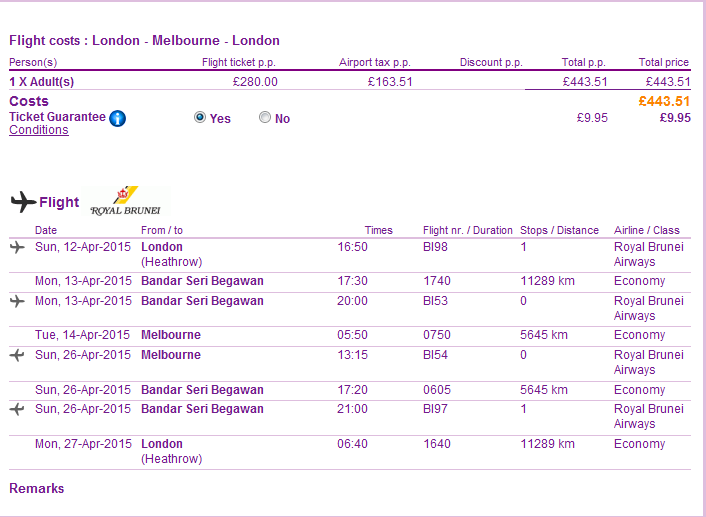Image resolution: width=706 pixels, height=517 pixels.
Task: Click flight number BI98
Action: tap(435, 247)
